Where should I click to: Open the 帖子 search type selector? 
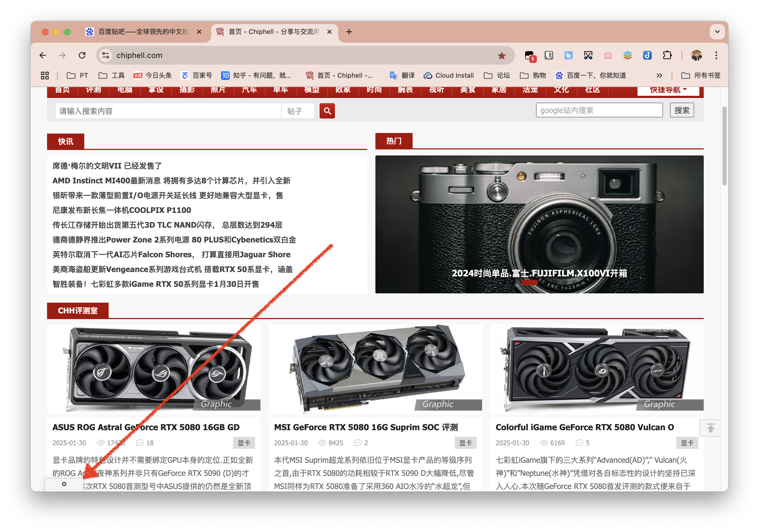(x=298, y=111)
